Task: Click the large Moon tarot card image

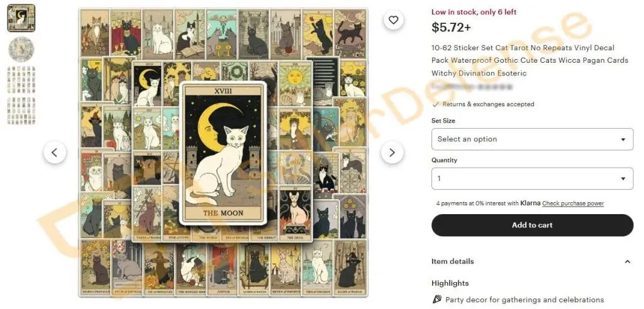Action: 223,153
